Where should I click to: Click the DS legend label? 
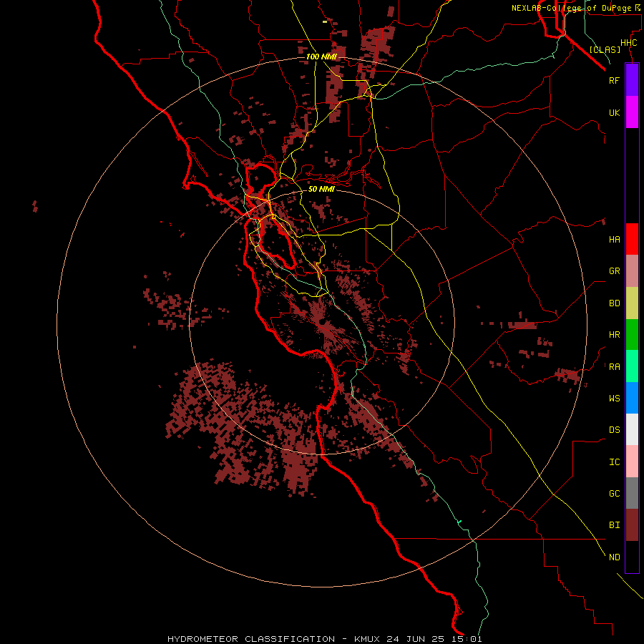[x=615, y=430]
